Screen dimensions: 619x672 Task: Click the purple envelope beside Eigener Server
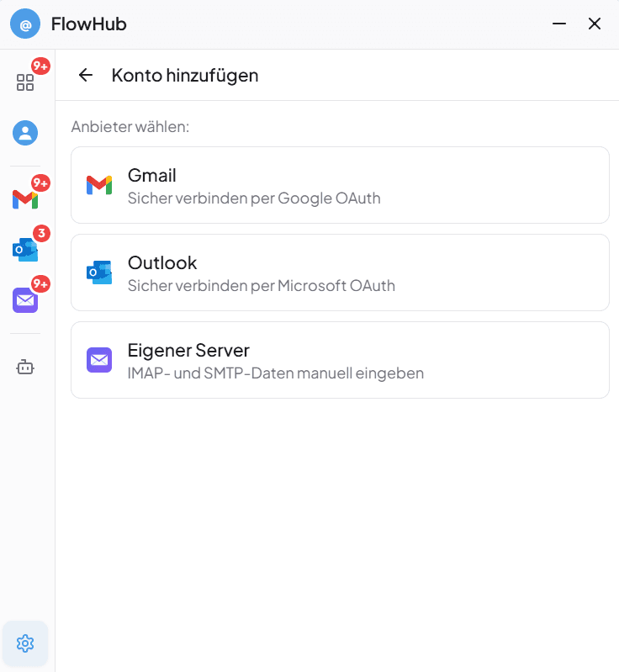[x=99, y=360]
